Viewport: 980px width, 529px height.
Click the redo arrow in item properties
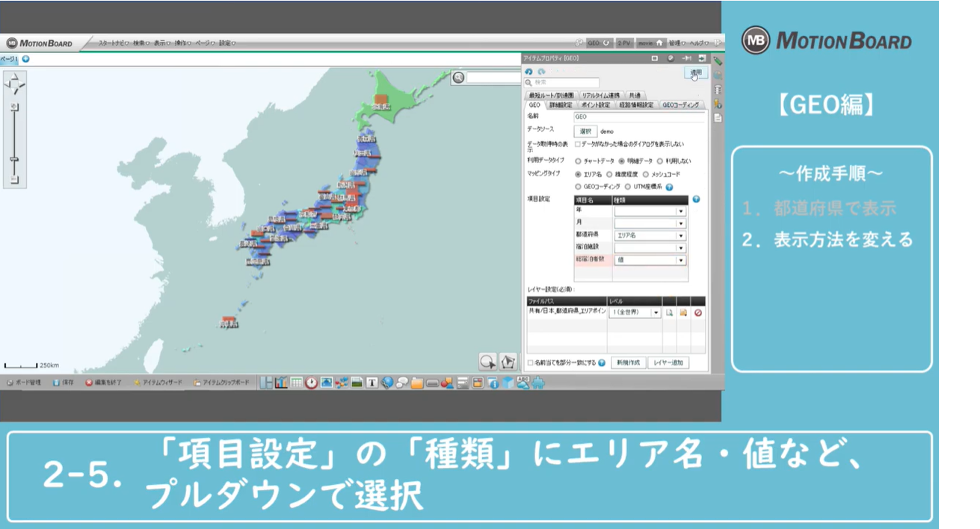click(540, 72)
